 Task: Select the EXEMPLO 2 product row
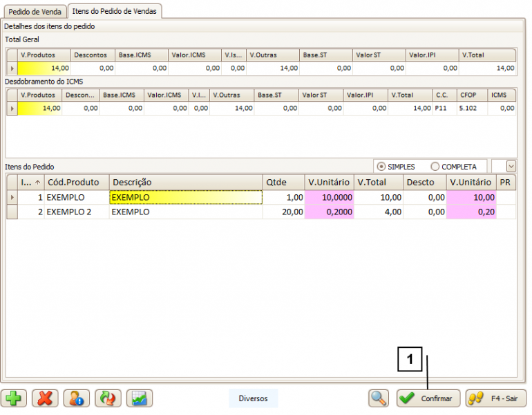click(x=69, y=212)
